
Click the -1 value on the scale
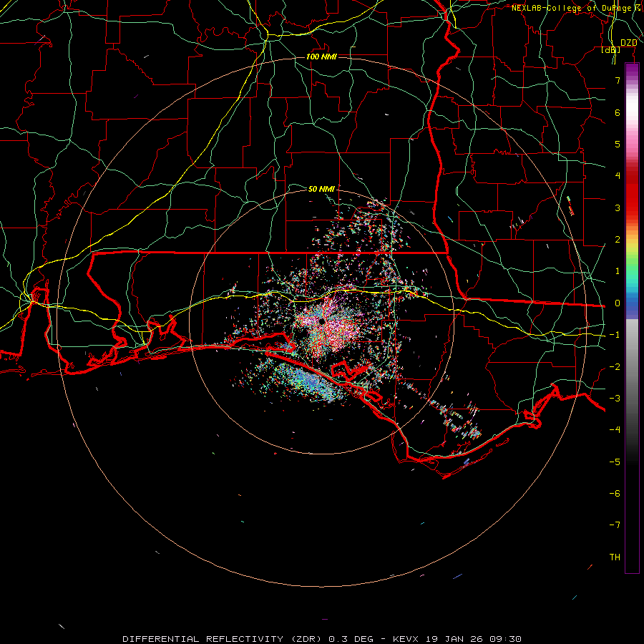coord(615,335)
